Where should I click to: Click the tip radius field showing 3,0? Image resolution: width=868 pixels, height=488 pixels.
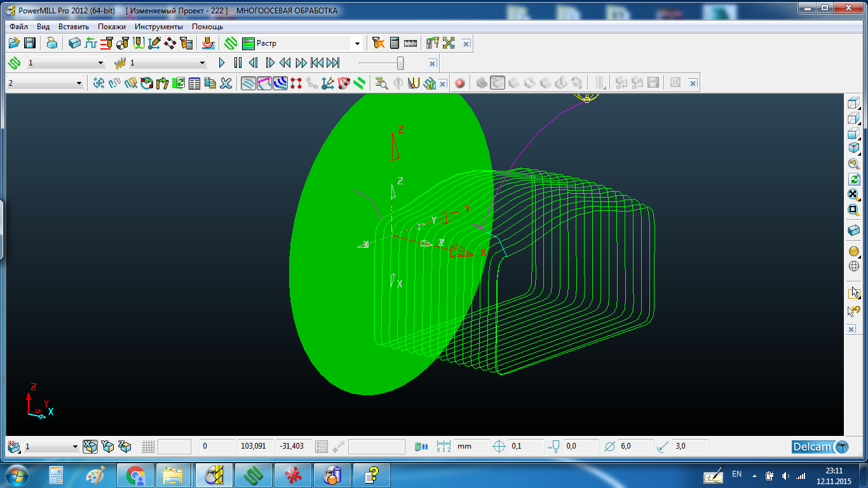click(x=690, y=446)
